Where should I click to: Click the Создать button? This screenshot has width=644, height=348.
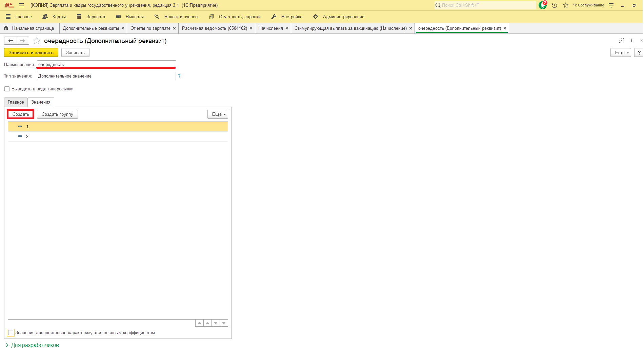[21, 114]
